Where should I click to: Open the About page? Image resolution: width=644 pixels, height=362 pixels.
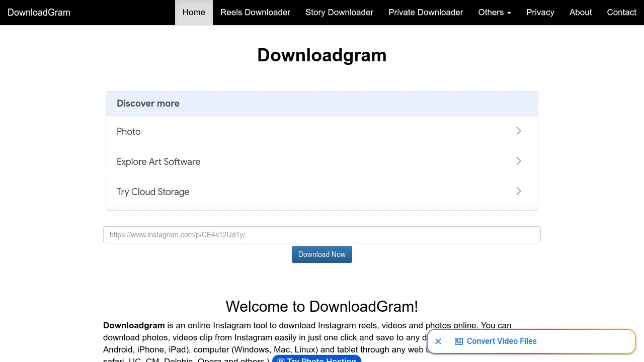[581, 13]
